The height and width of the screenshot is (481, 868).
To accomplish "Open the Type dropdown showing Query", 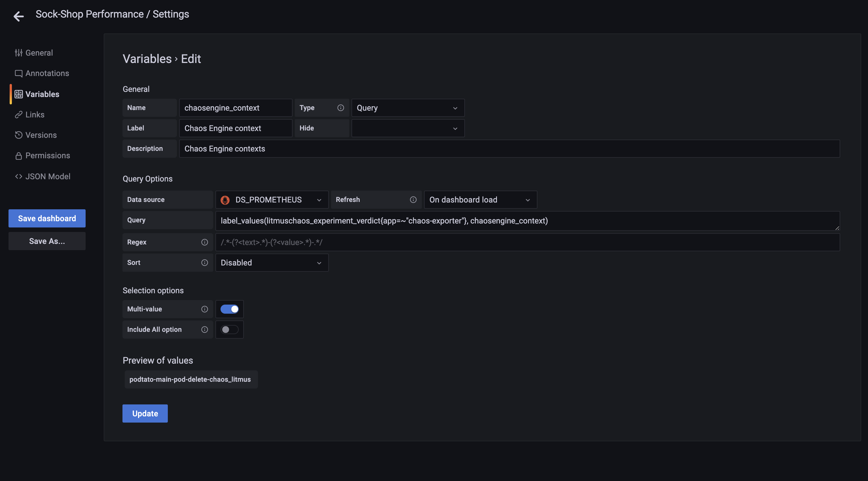I will coord(407,108).
